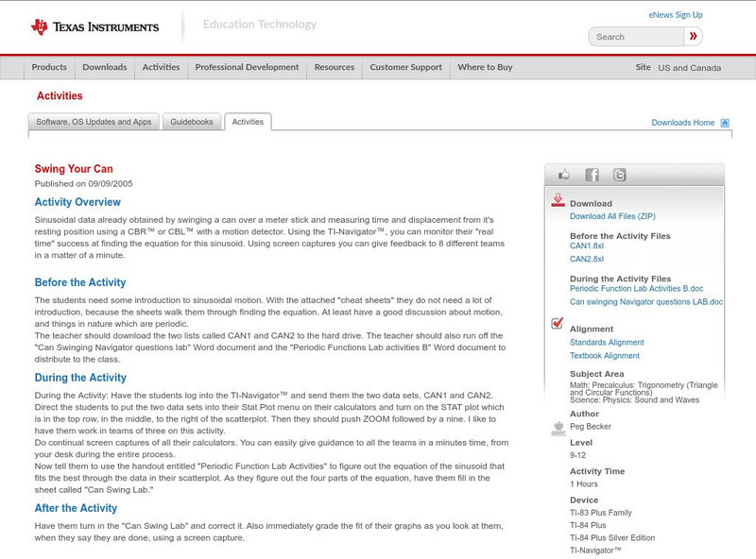The width and height of the screenshot is (756, 559).
Task: Change site region US and Canada
Action: coord(690,68)
